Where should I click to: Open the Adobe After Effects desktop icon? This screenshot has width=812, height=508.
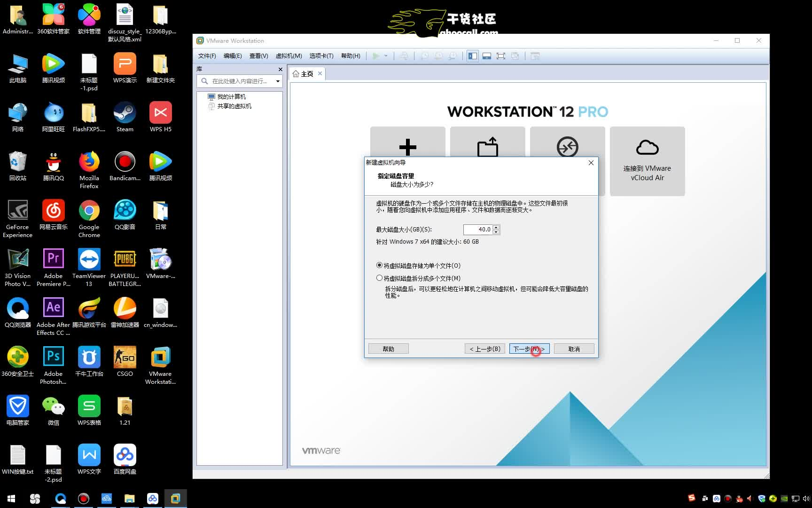pyautogui.click(x=54, y=317)
